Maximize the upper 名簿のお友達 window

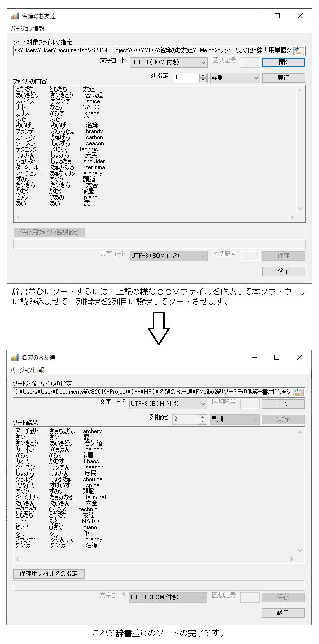tap(277, 16)
